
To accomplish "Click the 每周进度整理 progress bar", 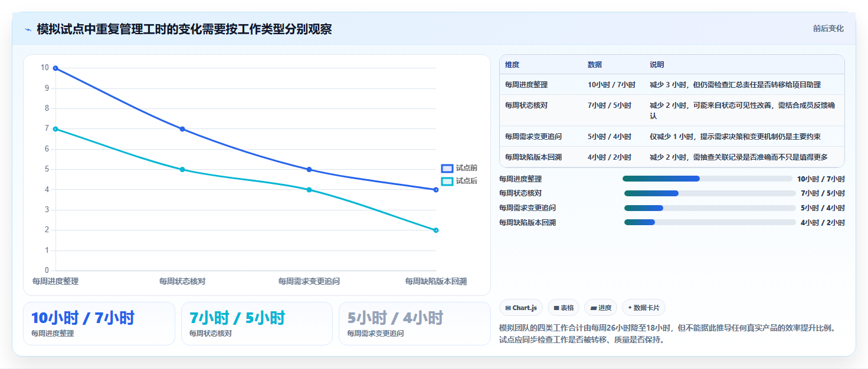I will pos(707,179).
